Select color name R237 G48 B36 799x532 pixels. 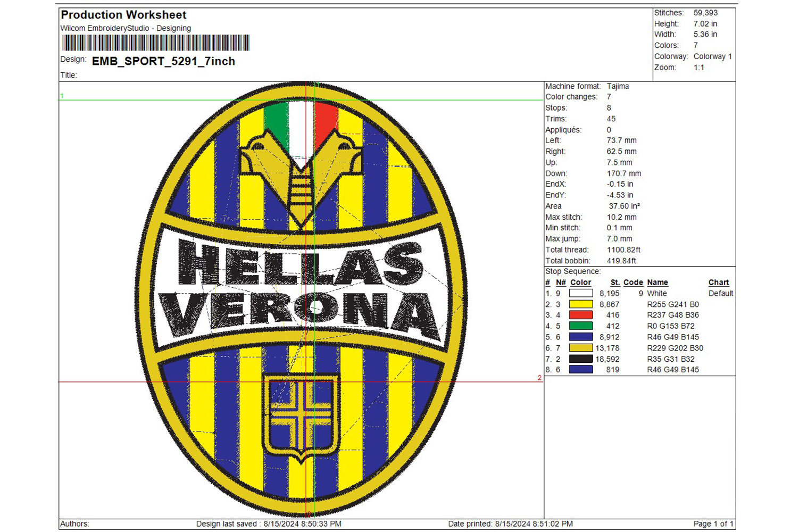[673, 315]
